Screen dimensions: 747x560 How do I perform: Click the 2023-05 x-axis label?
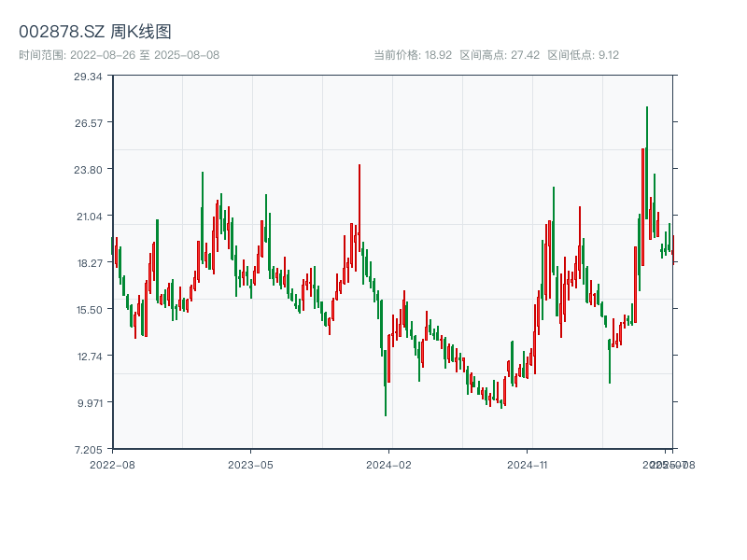(x=250, y=465)
